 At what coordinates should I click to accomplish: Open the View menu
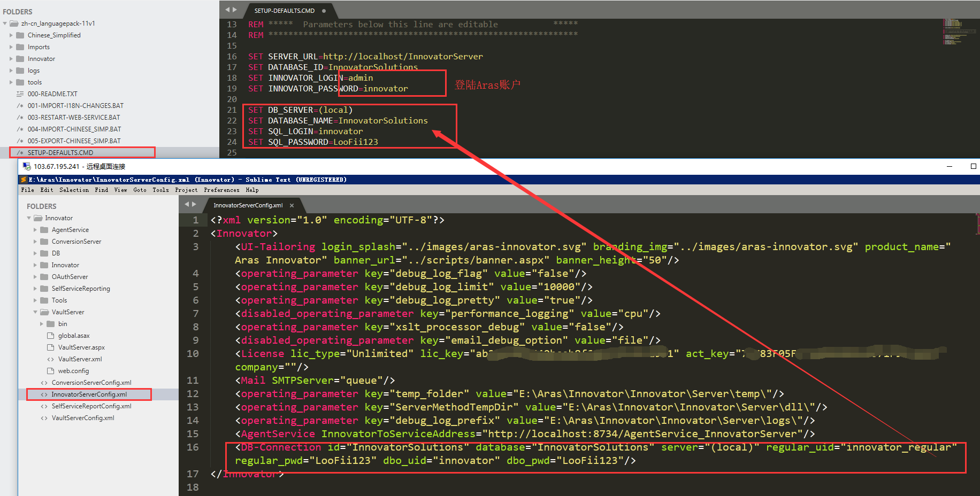coord(120,190)
